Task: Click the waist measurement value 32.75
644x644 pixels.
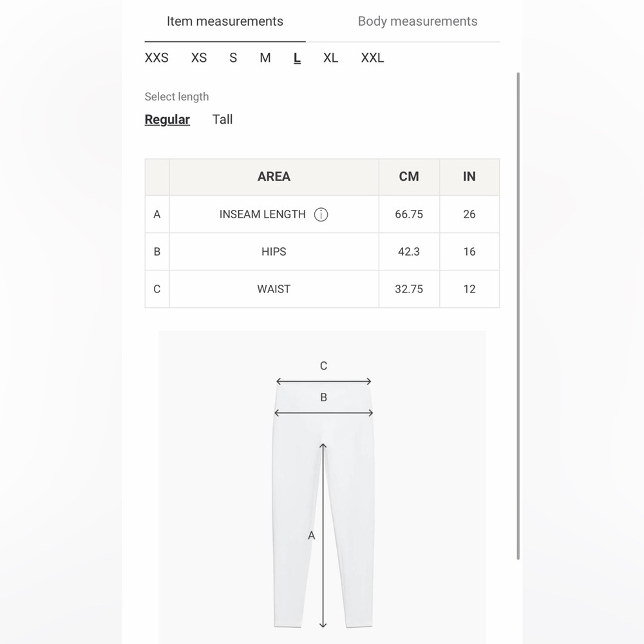Action: [x=408, y=289]
